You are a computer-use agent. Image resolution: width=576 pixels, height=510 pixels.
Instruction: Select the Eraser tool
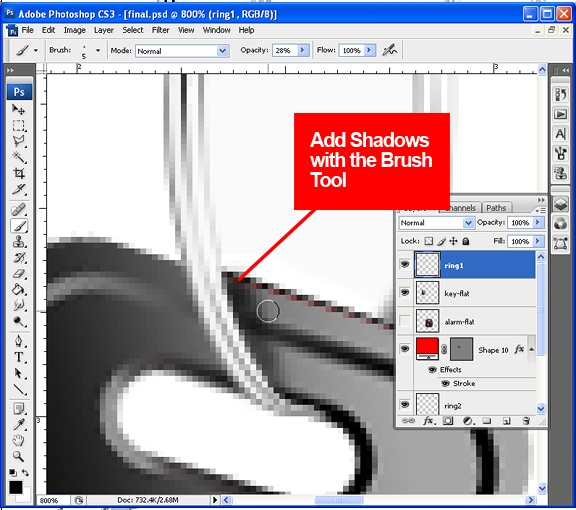[19, 274]
